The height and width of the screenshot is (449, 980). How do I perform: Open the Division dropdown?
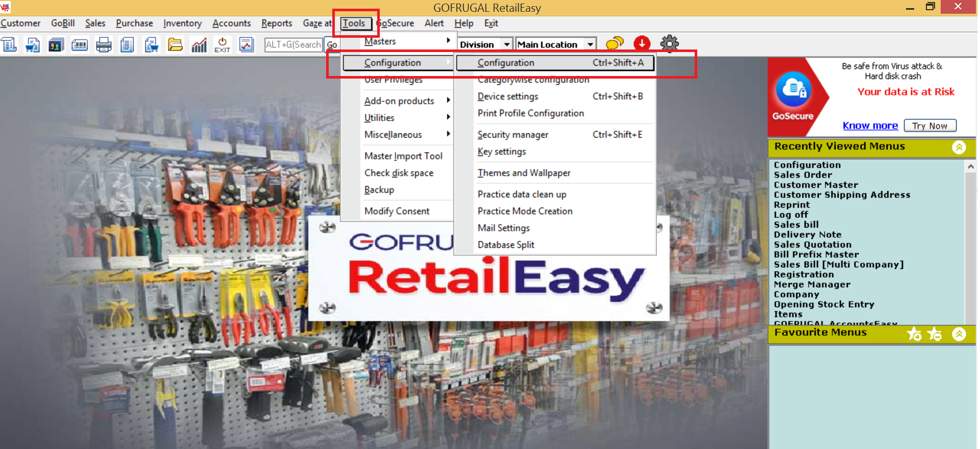[x=507, y=44]
